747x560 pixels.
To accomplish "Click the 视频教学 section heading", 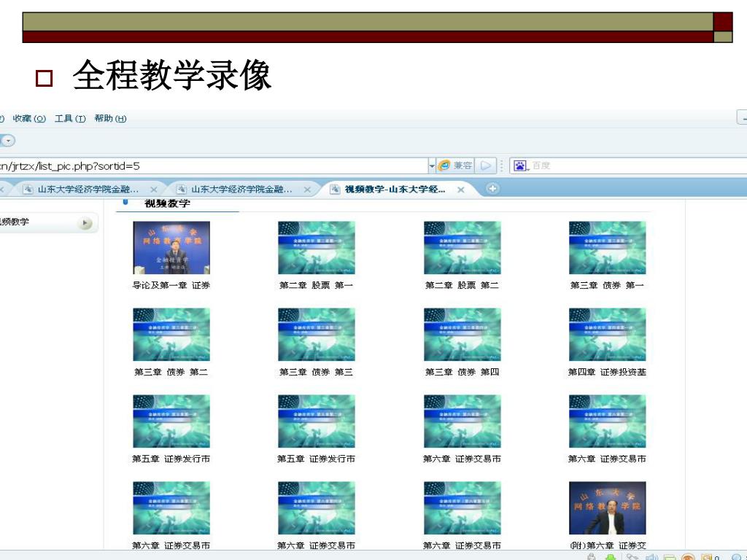I will click(x=167, y=204).
